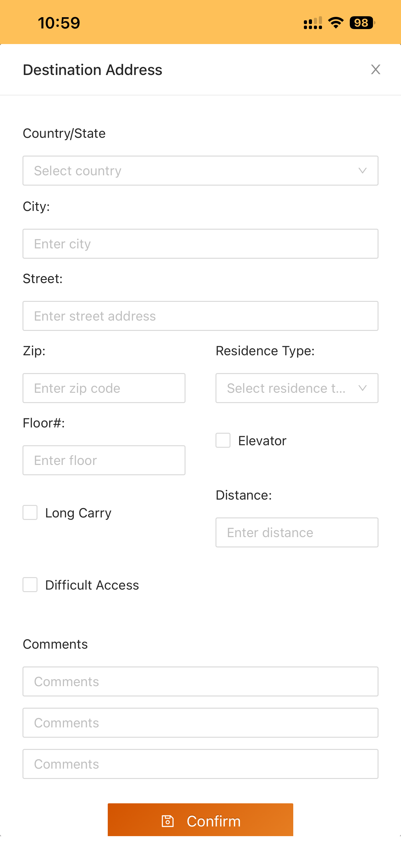401x868 pixels.
Task: Close the Destination Address dialog
Action: 375,69
